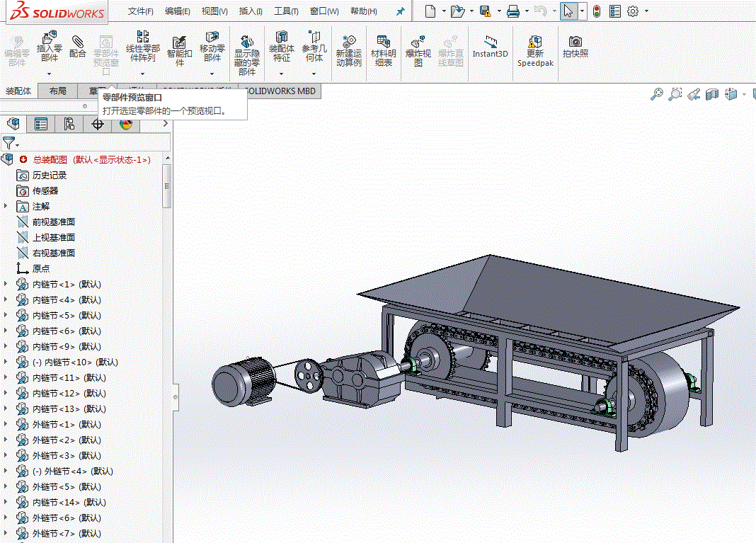Open Bill of Materials (材料明细表) tool

[x=383, y=42]
